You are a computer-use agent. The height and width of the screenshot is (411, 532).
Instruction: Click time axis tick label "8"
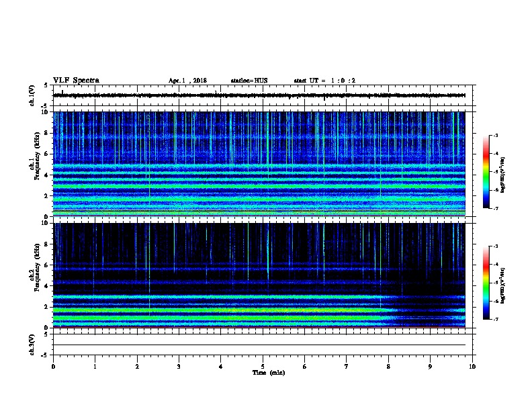tap(388, 367)
